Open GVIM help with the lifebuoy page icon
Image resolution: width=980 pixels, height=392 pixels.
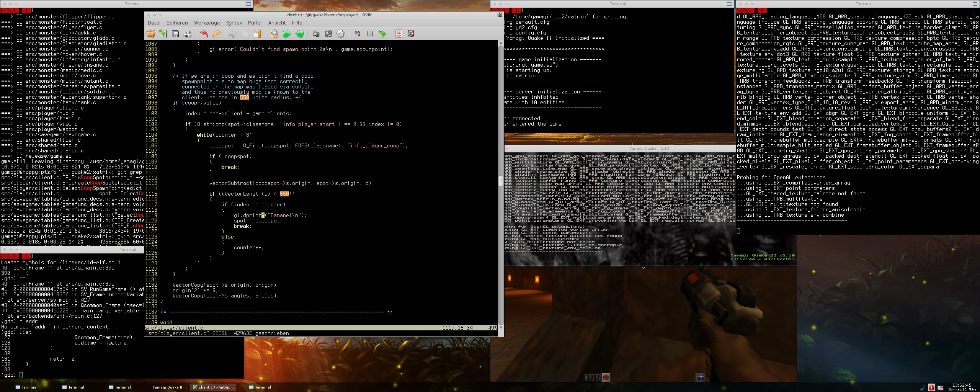399,34
